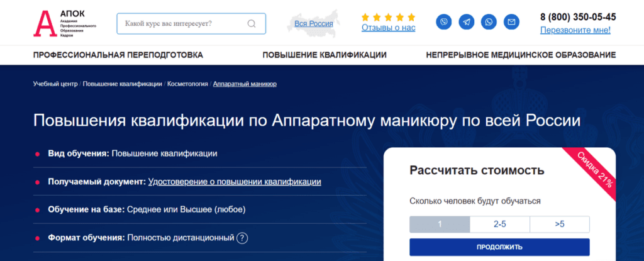Click the question mark help icon
644x261 pixels.
[x=242, y=238]
